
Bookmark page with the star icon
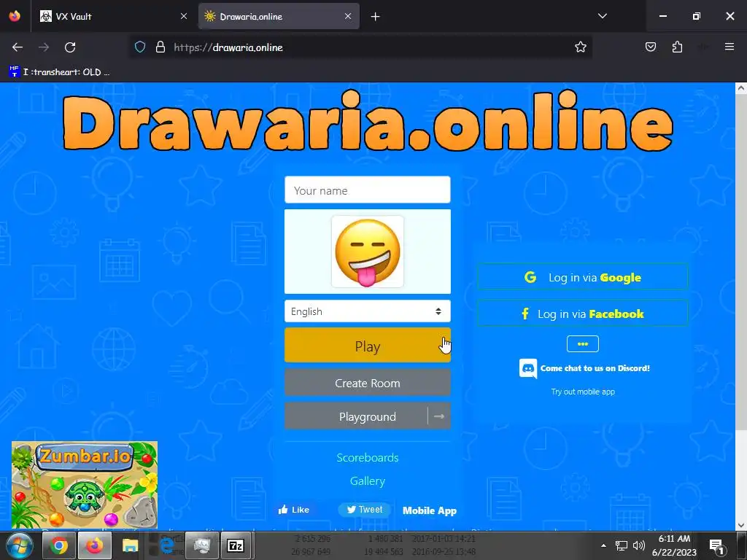(x=580, y=47)
